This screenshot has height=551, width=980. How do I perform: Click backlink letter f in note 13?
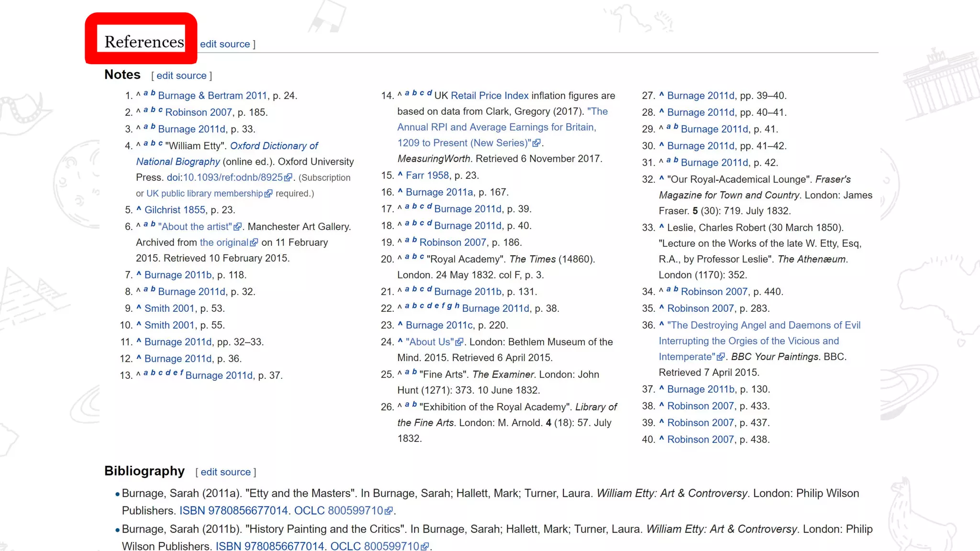181,373
